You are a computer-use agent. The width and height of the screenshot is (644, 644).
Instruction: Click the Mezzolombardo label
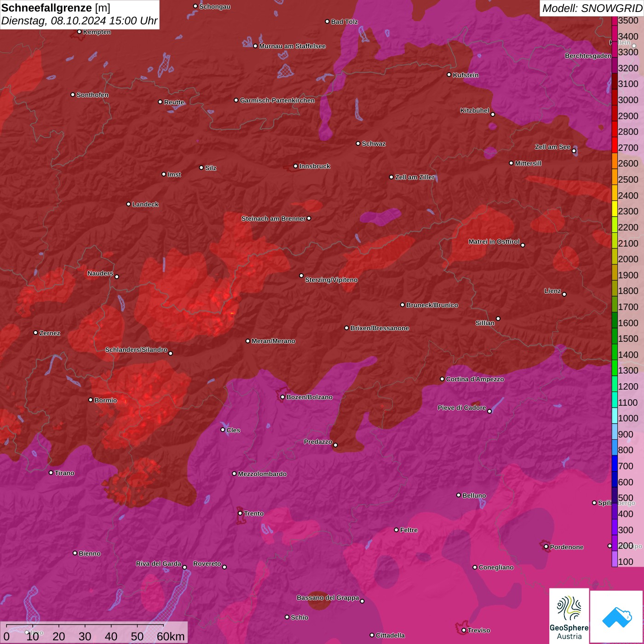[262, 474]
